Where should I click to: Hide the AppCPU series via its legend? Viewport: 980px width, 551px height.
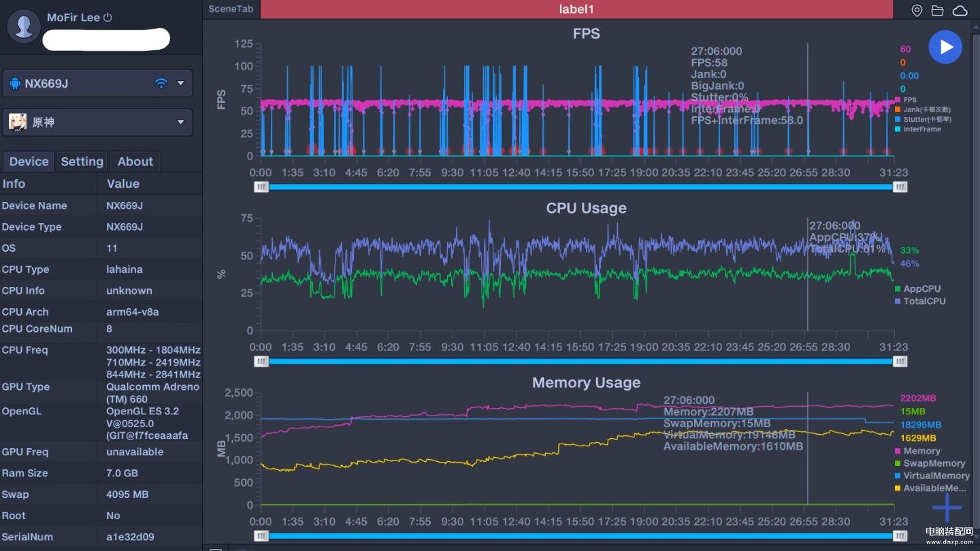[x=917, y=289]
